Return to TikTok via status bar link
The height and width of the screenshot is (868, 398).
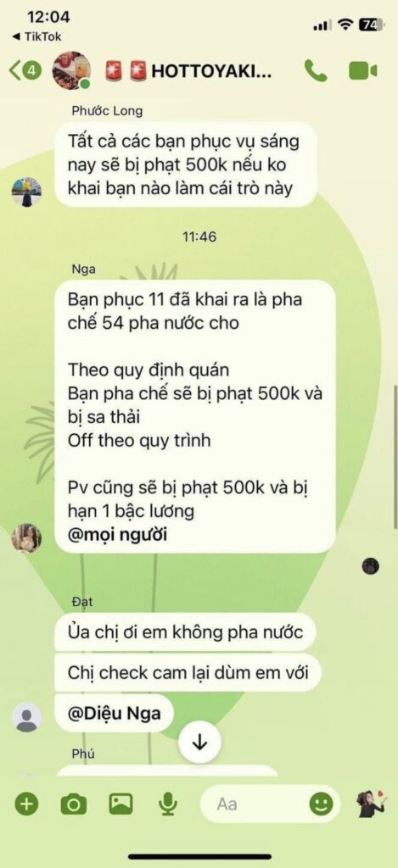pyautogui.click(x=36, y=37)
